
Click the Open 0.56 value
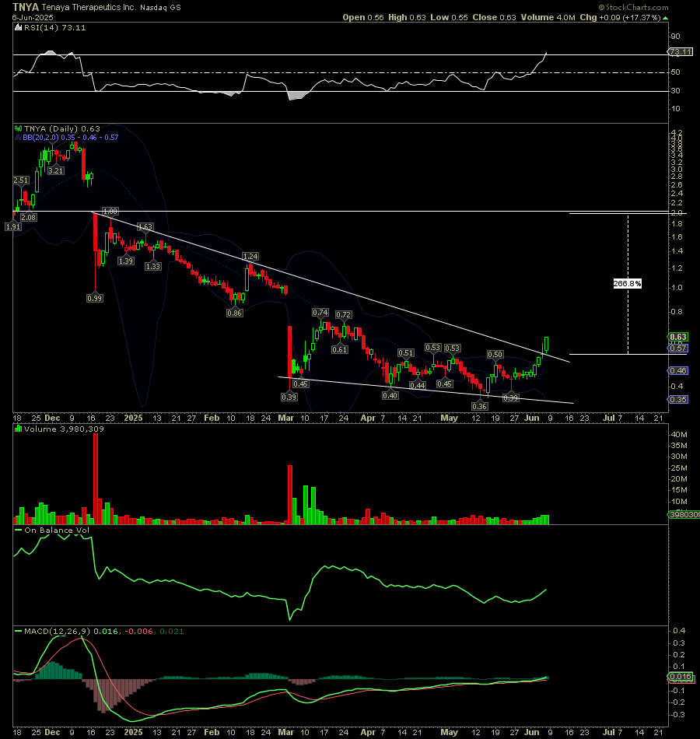(x=363, y=17)
